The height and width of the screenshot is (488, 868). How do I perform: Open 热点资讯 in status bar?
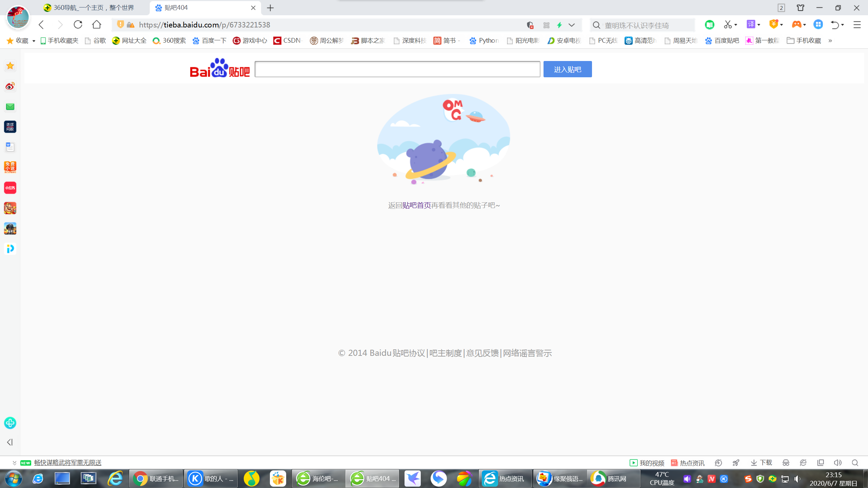[x=688, y=463]
